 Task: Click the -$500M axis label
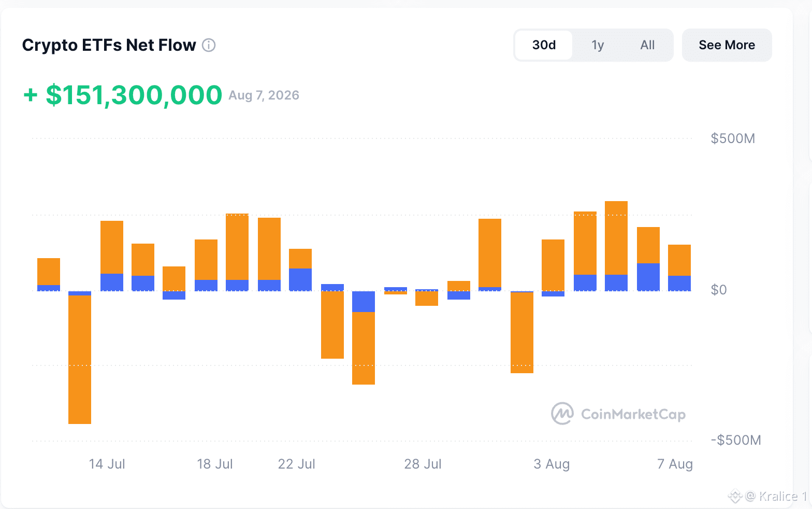736,441
